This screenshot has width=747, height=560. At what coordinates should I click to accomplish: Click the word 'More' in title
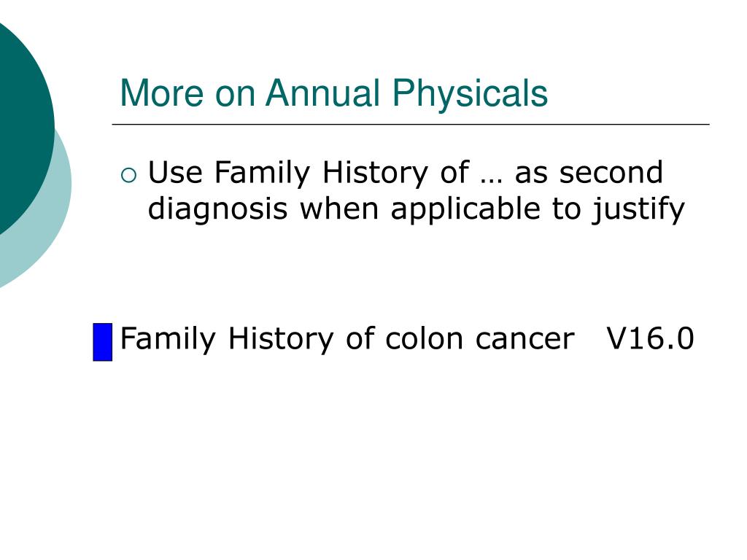(x=161, y=93)
